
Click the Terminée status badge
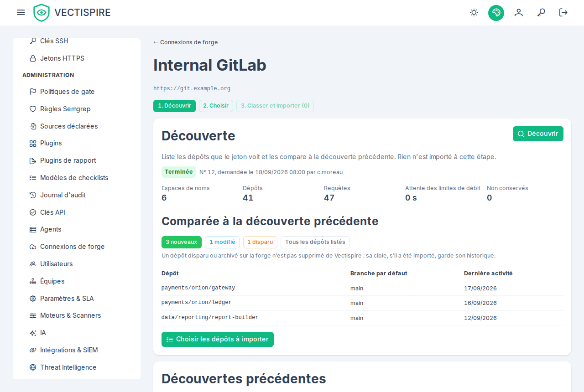179,172
